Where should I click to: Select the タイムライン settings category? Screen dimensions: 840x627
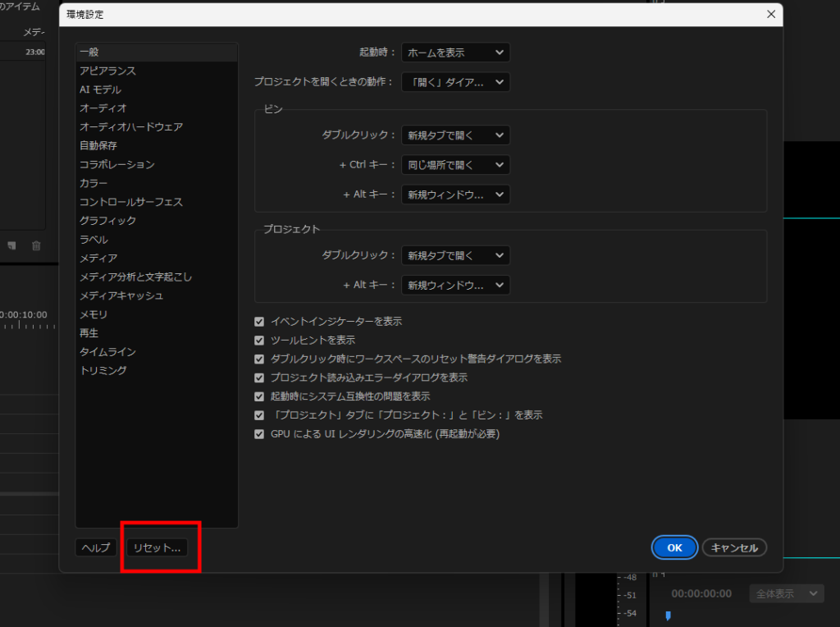coord(107,352)
